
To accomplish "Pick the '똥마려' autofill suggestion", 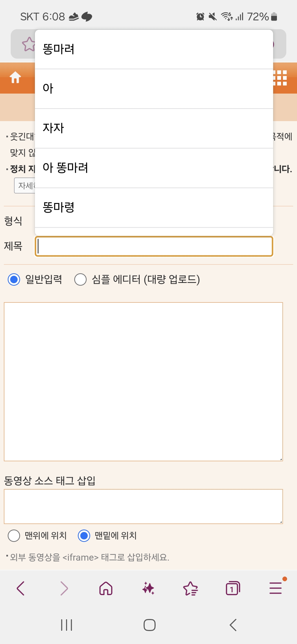I will (x=154, y=49).
